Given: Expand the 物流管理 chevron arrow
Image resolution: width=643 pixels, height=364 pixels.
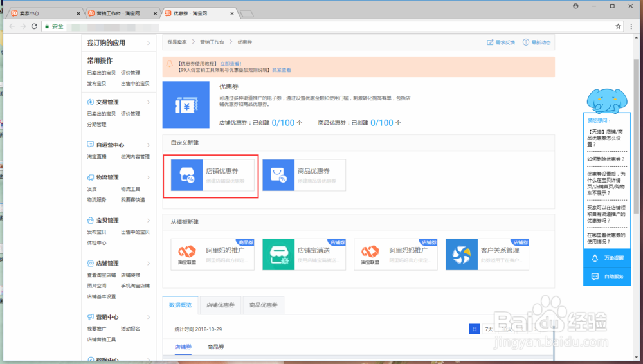Looking at the screenshot, I should click(x=149, y=177).
